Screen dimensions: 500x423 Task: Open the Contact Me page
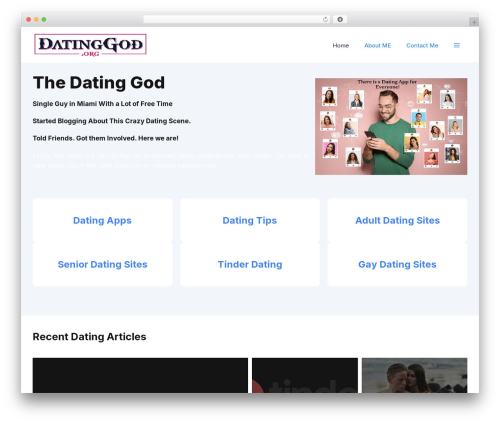tap(422, 45)
